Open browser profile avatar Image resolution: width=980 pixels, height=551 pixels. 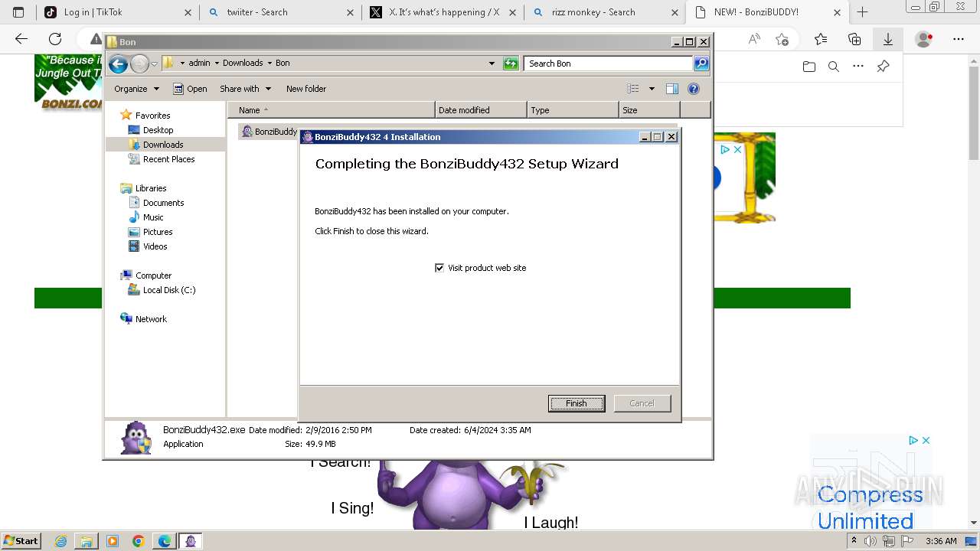[924, 39]
